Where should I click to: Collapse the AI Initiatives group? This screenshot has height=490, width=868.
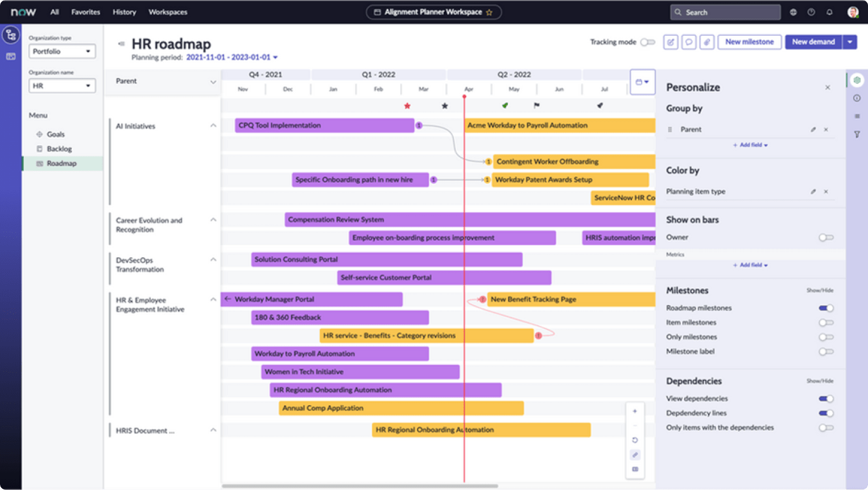click(x=213, y=125)
